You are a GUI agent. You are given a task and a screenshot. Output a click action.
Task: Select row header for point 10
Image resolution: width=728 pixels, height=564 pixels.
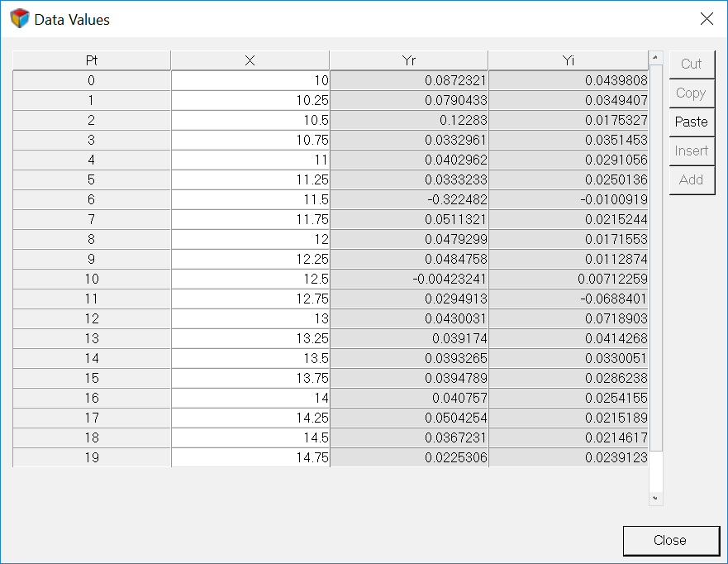pyautogui.click(x=92, y=279)
